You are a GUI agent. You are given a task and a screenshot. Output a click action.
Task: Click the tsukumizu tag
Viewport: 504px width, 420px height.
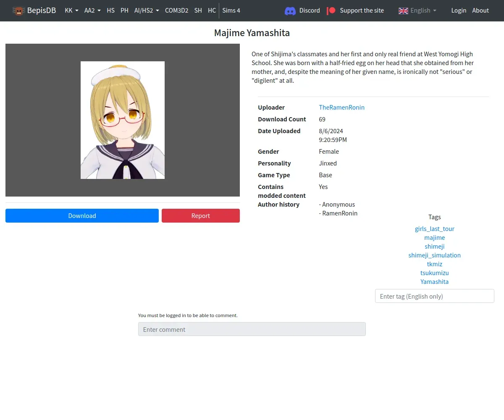(435, 273)
